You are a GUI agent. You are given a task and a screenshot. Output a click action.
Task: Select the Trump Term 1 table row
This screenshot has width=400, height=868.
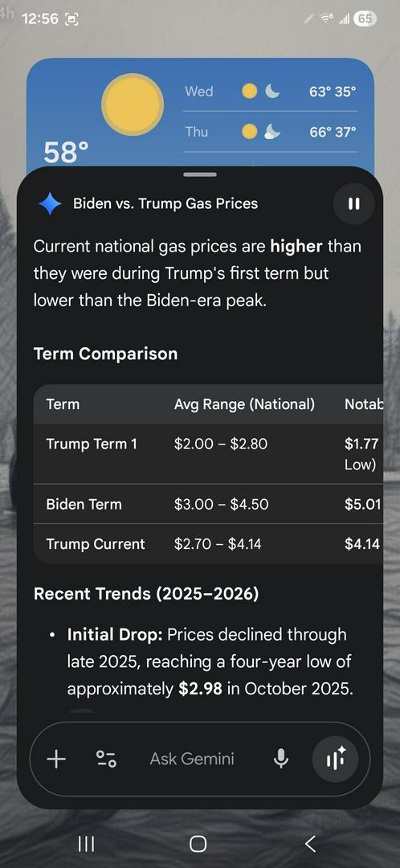(x=208, y=454)
